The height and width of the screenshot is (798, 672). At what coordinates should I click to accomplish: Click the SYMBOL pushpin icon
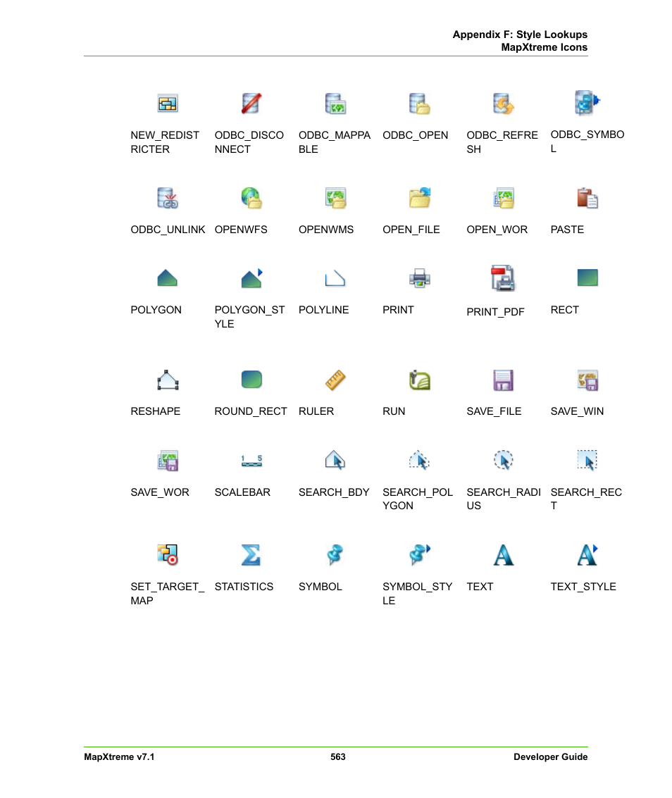pos(335,555)
